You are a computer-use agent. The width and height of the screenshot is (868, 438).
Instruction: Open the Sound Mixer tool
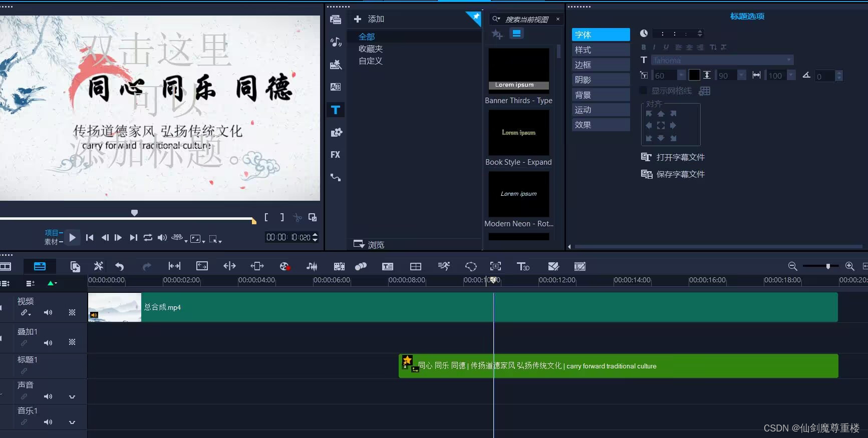click(x=312, y=266)
